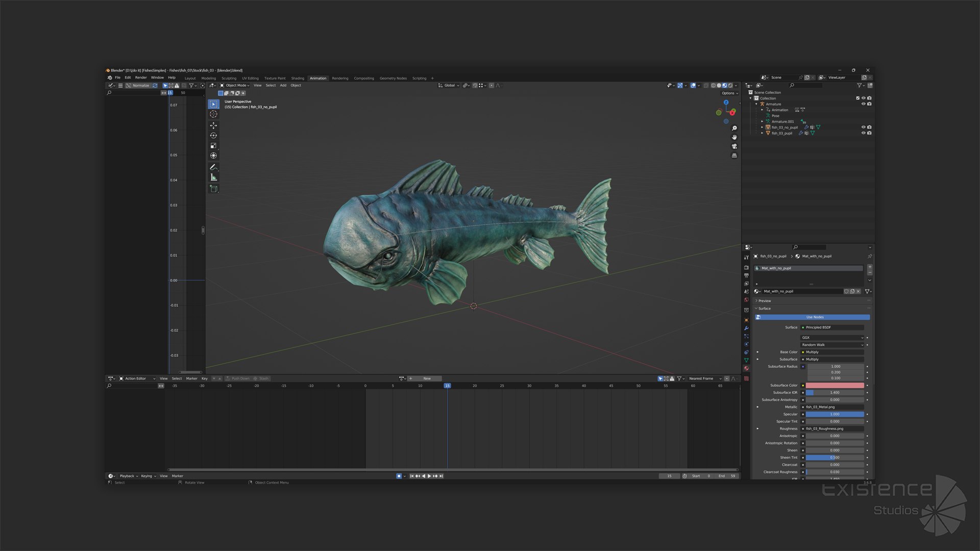Select the Scale tool

point(213,146)
